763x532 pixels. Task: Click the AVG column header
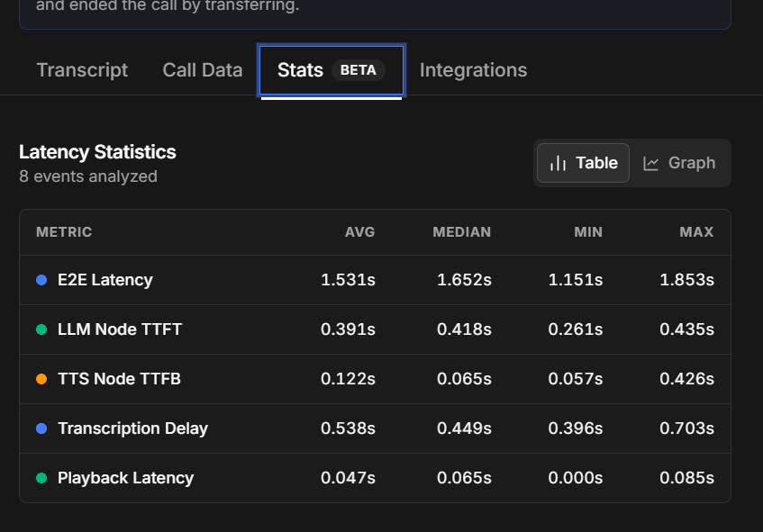tap(359, 232)
